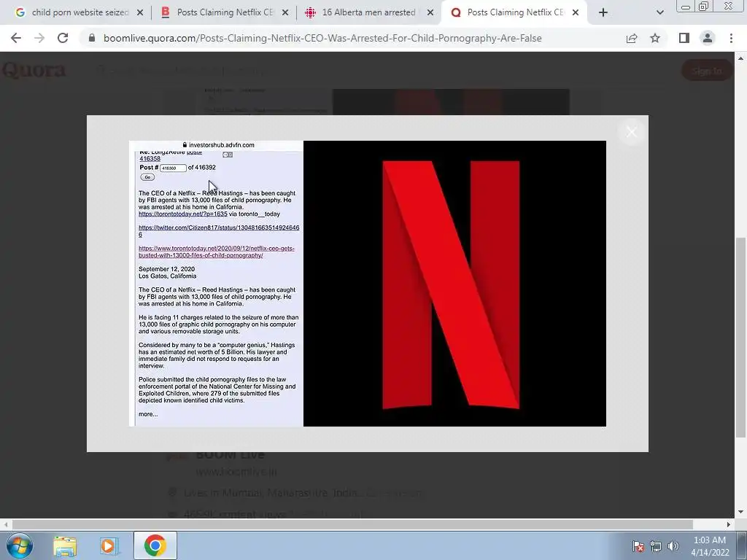747x560 pixels.
Task: Select the active Quora 'Posts Claiming Netflix' tab
Action: 516,12
